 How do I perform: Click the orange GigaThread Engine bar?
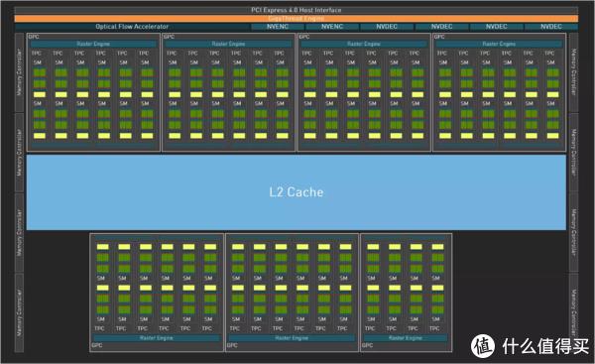pyautogui.click(x=296, y=18)
